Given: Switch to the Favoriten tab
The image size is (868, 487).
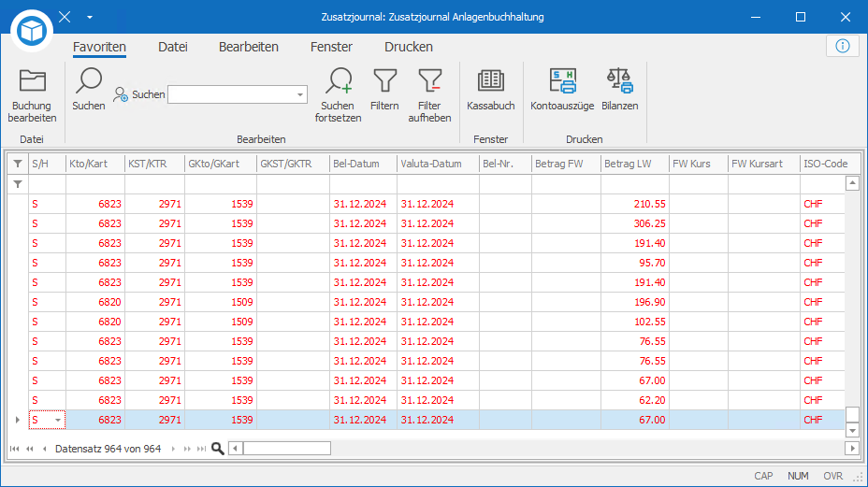Looking at the screenshot, I should pyautogui.click(x=100, y=47).
